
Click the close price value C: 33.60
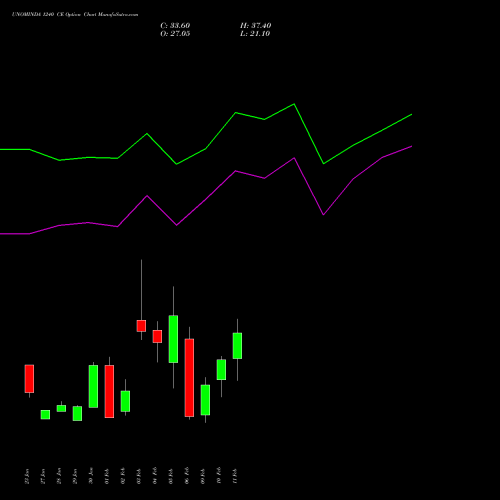[x=175, y=26]
